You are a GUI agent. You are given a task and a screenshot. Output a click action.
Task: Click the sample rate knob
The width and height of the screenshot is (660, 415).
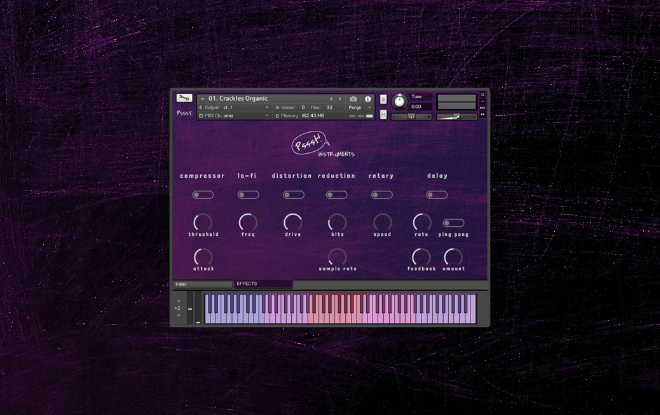[337, 257]
